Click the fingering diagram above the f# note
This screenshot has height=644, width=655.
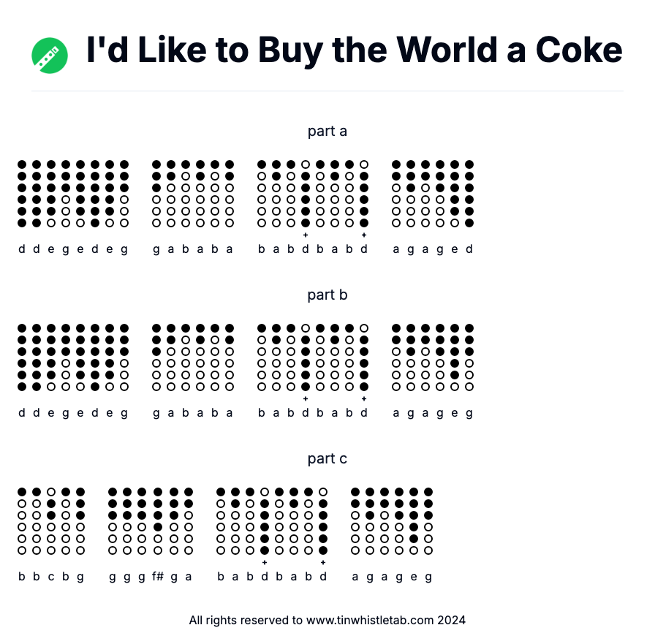tap(158, 521)
